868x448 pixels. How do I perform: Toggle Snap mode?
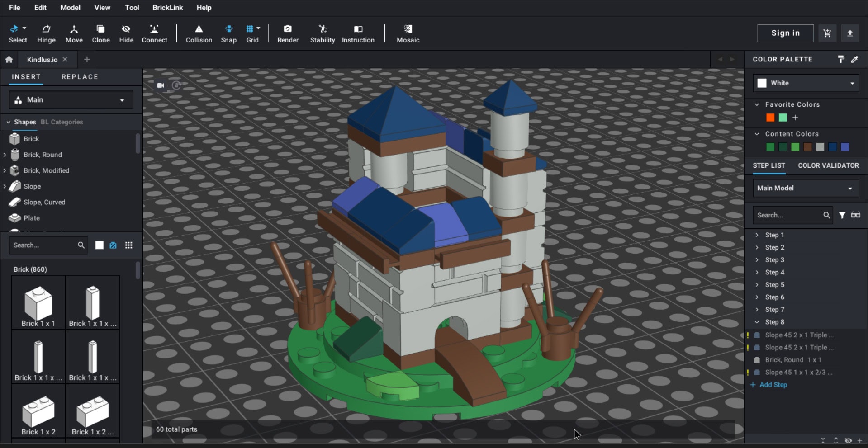click(228, 33)
